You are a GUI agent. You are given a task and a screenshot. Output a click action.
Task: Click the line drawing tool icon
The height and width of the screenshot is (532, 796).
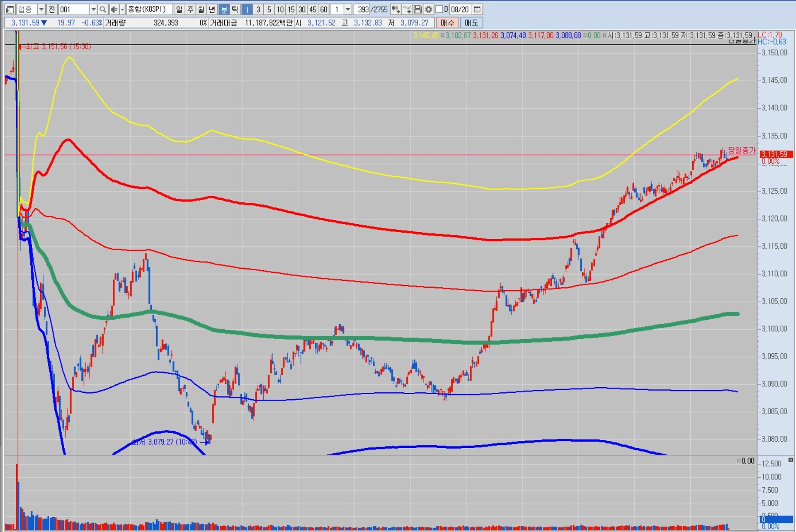coord(407,9)
